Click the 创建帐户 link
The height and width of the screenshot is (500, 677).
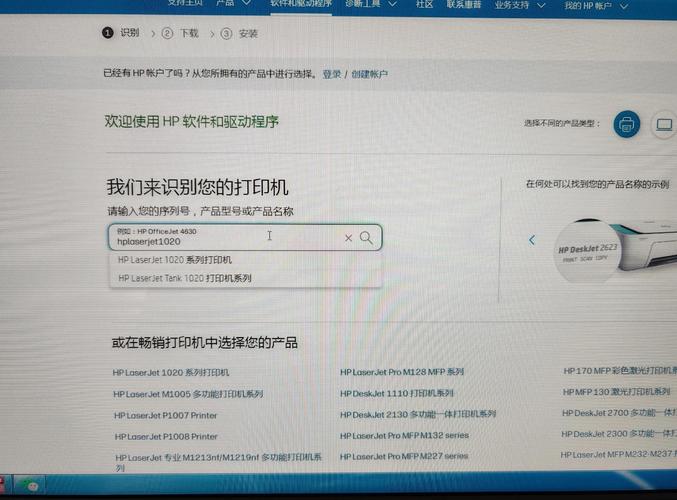pyautogui.click(x=369, y=74)
